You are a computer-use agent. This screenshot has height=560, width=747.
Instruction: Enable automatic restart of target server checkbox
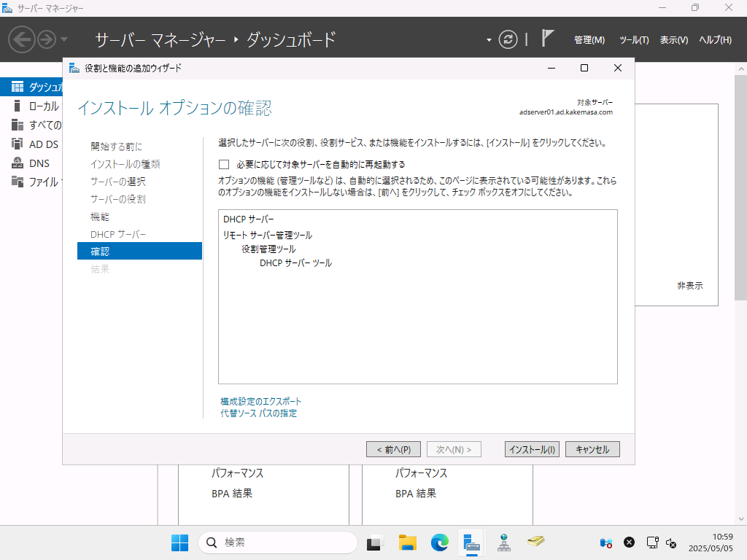(x=224, y=164)
